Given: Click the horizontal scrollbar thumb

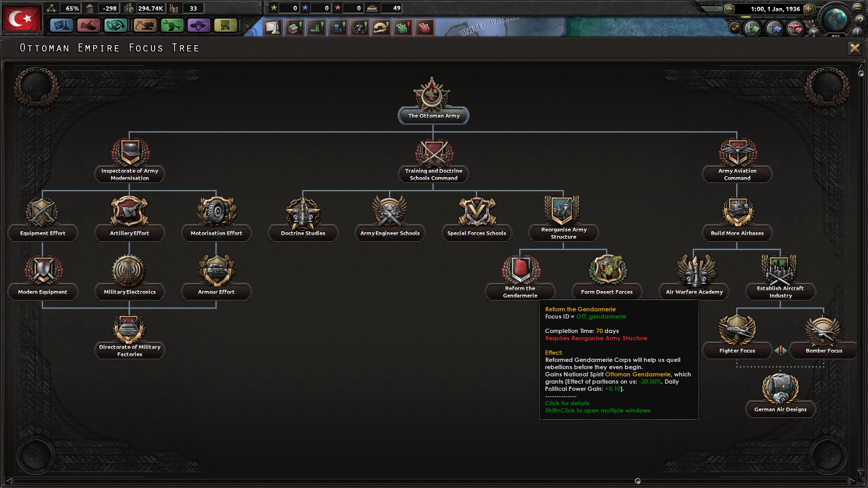Looking at the screenshot, I should tap(637, 481).
